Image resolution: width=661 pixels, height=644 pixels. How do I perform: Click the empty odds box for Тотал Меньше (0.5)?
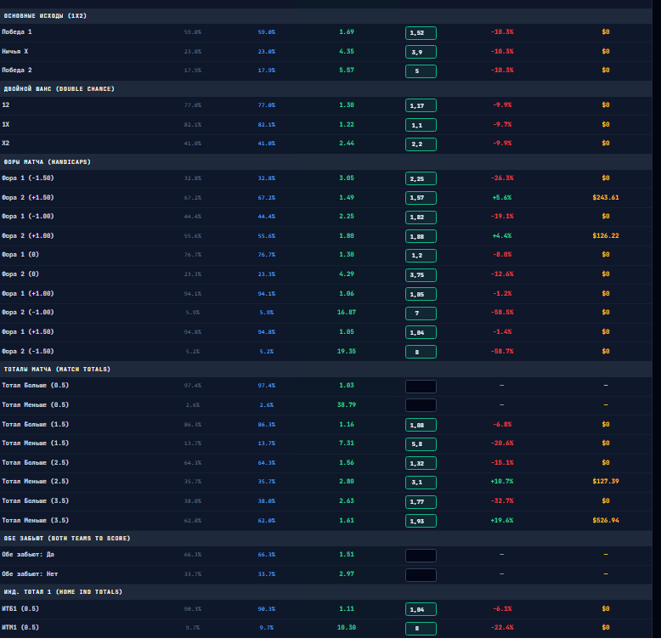pos(421,405)
